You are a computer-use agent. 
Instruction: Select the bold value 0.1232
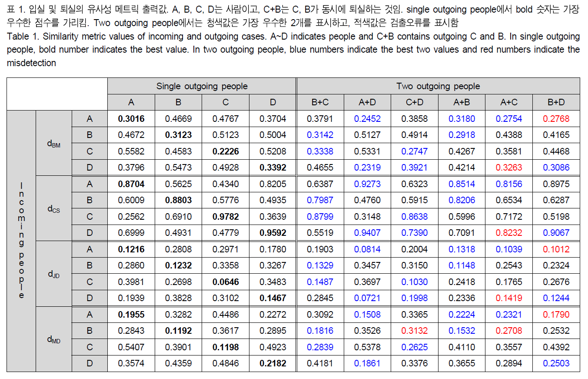tap(178, 265)
